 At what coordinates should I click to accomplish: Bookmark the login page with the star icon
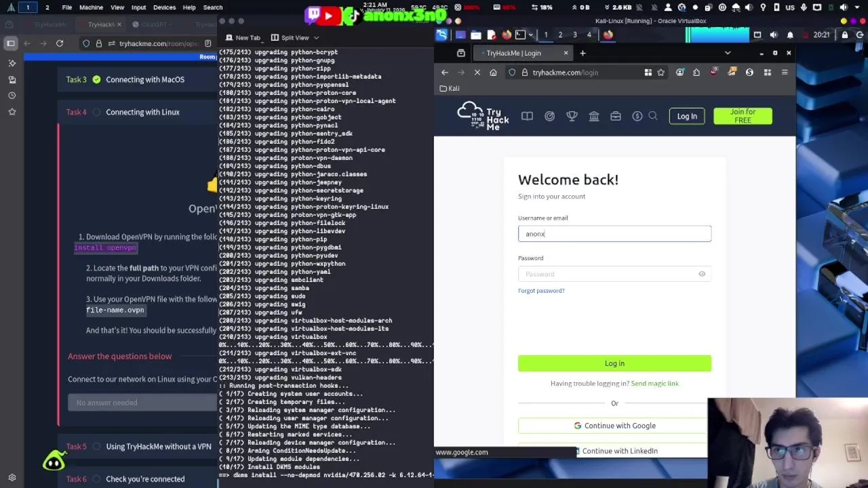click(x=660, y=73)
